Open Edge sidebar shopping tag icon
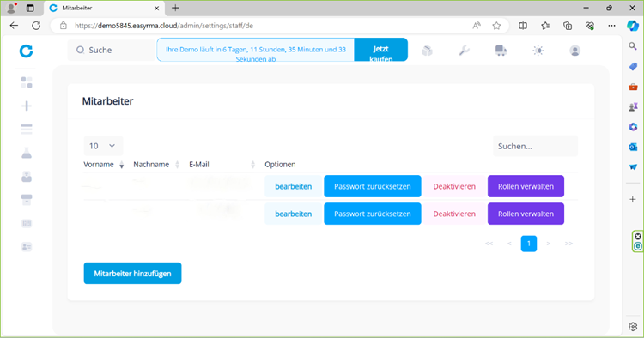644x338 pixels. tap(633, 66)
